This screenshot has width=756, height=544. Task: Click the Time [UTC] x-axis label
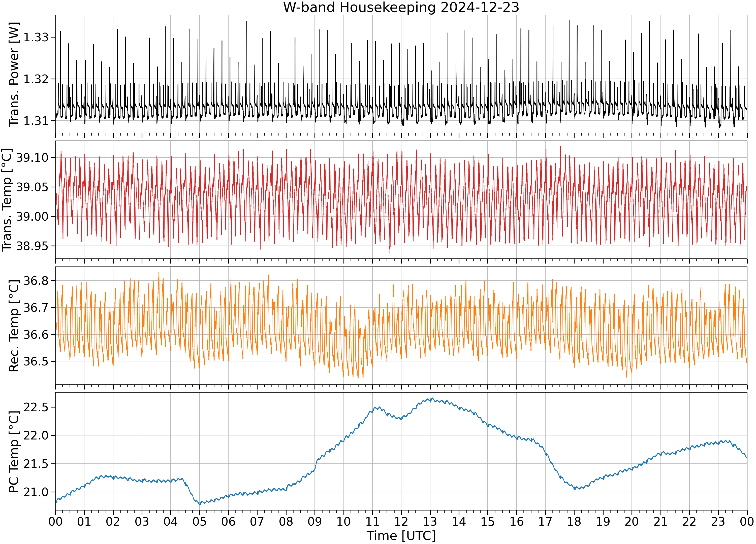click(401, 535)
